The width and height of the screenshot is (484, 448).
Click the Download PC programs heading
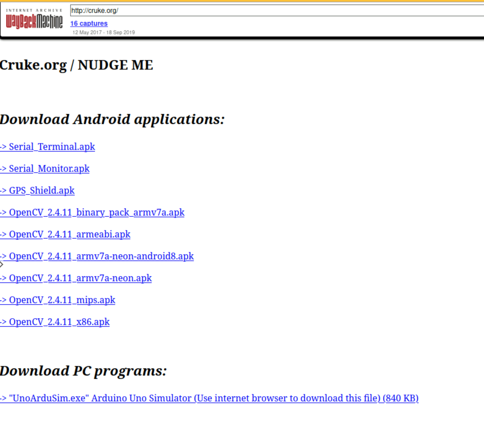click(83, 371)
